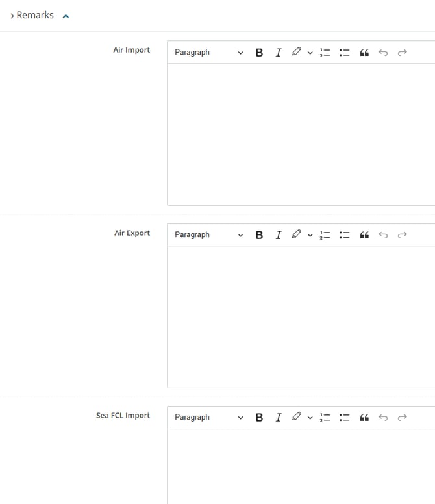
Task: Toggle Italic in the Air Import toolbar
Action: point(279,53)
